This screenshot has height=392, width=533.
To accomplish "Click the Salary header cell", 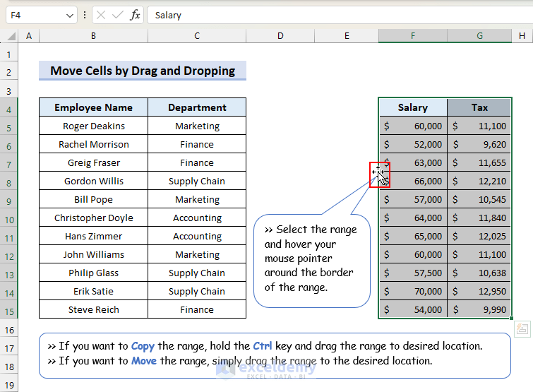I will coord(412,107).
